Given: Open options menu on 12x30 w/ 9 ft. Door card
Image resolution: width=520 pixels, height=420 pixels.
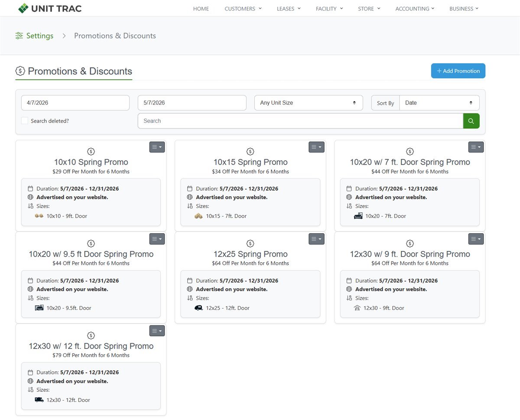Looking at the screenshot, I should (476, 239).
